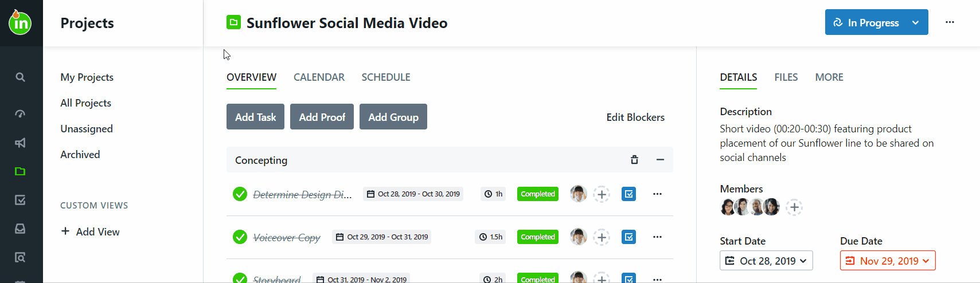The image size is (980, 283).
Task: Switch to the SCHEDULE tab
Action: (386, 77)
